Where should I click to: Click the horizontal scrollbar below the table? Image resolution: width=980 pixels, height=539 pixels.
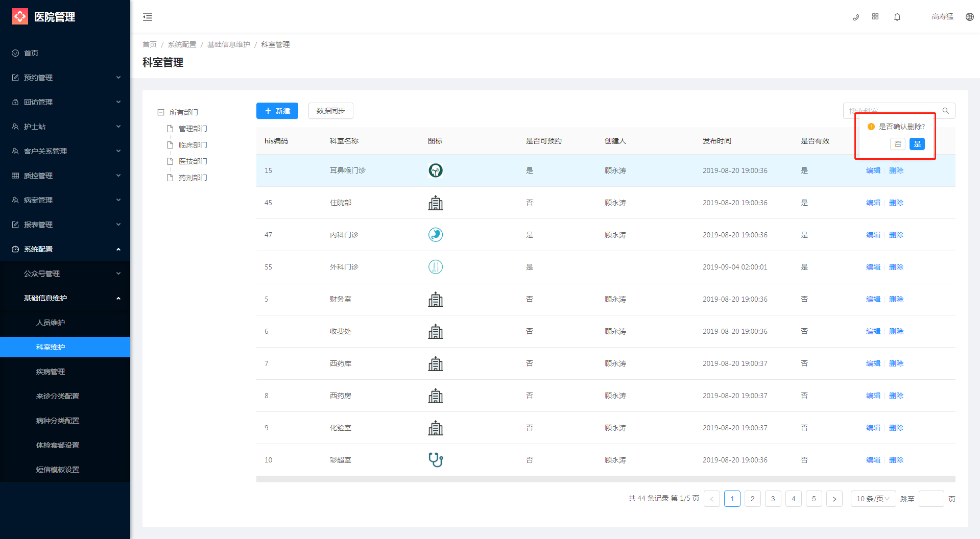pos(606,479)
